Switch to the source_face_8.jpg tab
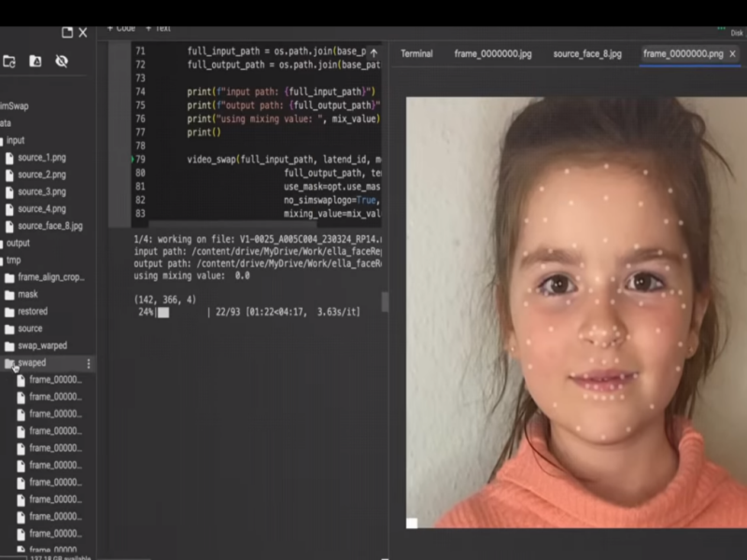Viewport: 747px width, 560px height. tap(586, 54)
